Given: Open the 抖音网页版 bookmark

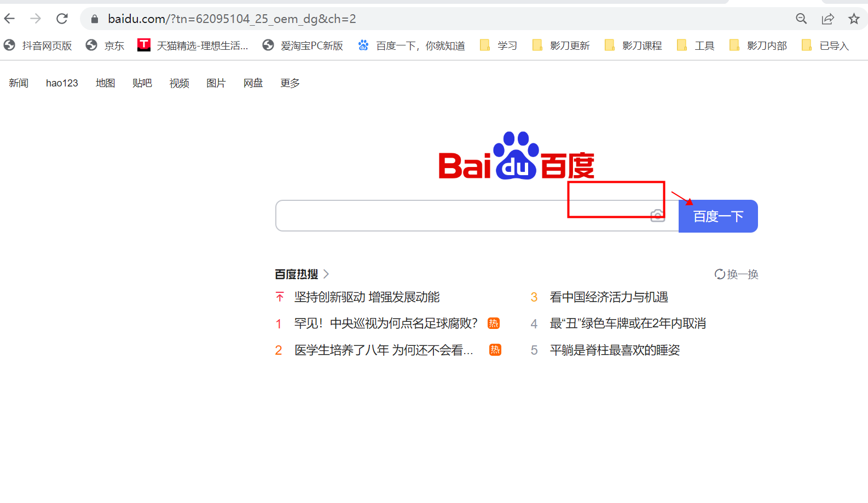Looking at the screenshot, I should tap(38, 45).
